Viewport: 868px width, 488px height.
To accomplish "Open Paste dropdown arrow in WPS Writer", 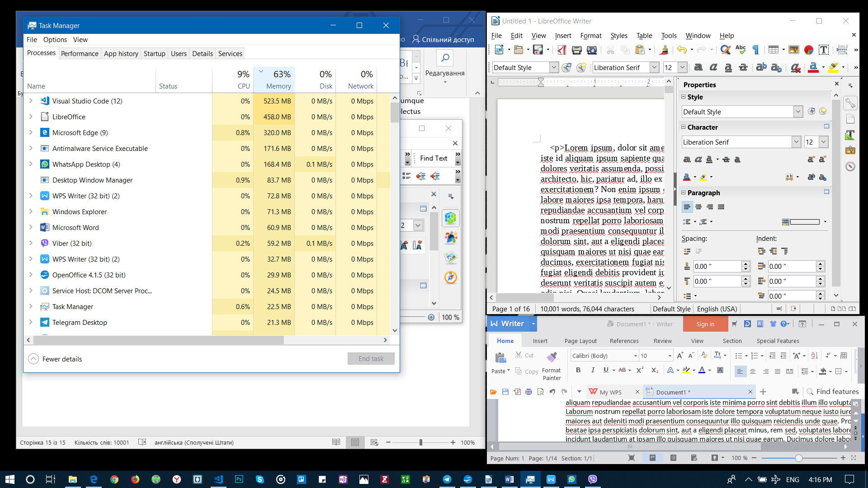I will (509, 371).
